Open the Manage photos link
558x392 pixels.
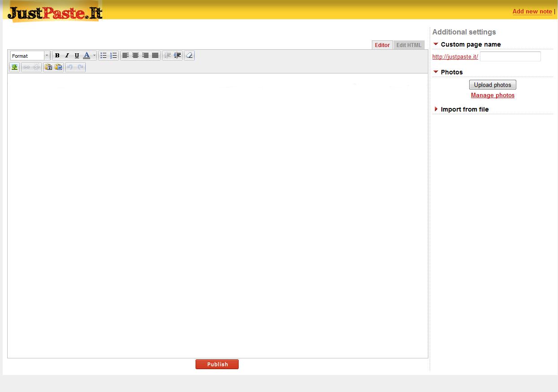pyautogui.click(x=493, y=95)
